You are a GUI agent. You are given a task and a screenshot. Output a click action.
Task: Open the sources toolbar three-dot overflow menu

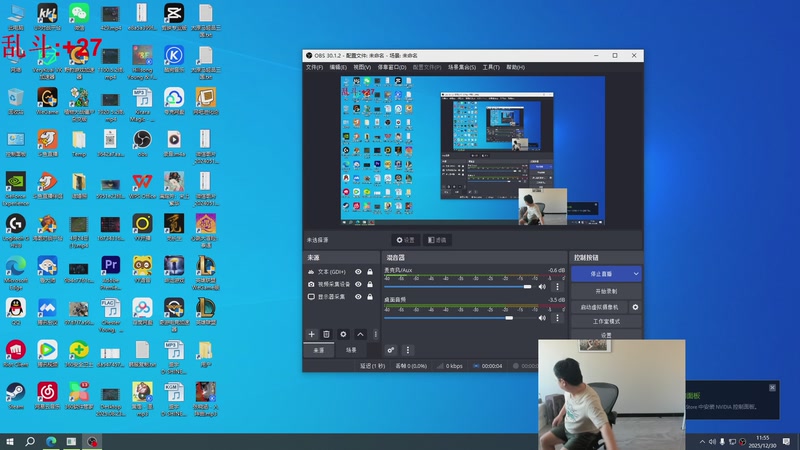[x=376, y=334]
